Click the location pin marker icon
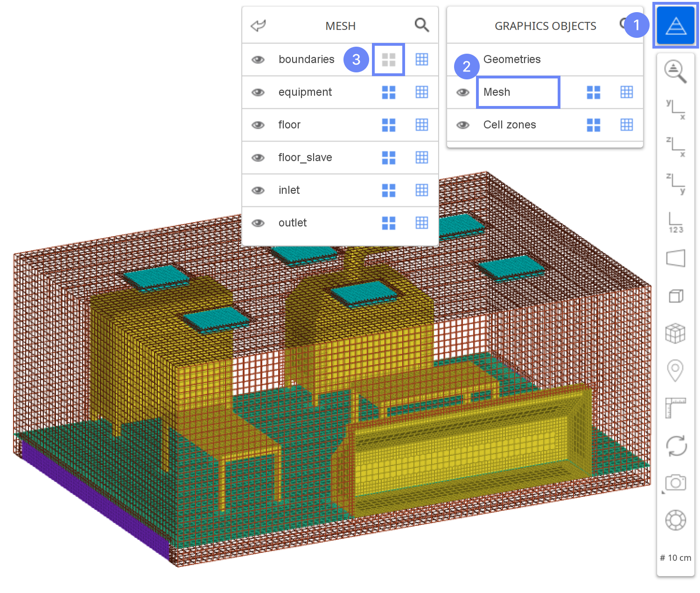The height and width of the screenshot is (593, 700). pyautogui.click(x=675, y=371)
